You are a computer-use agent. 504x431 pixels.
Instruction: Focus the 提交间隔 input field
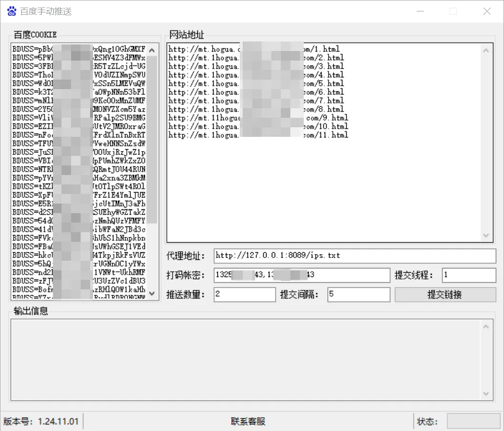click(359, 294)
